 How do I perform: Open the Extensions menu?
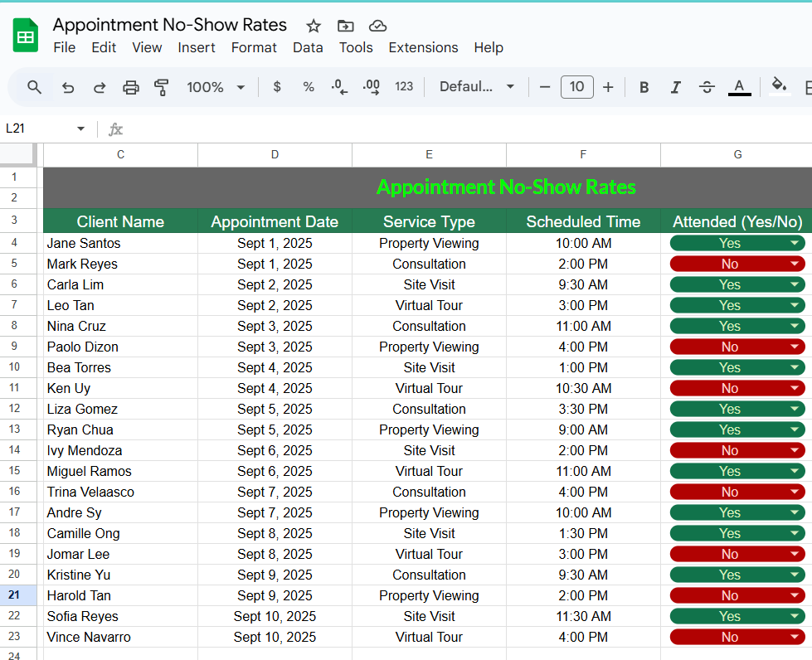tap(423, 47)
